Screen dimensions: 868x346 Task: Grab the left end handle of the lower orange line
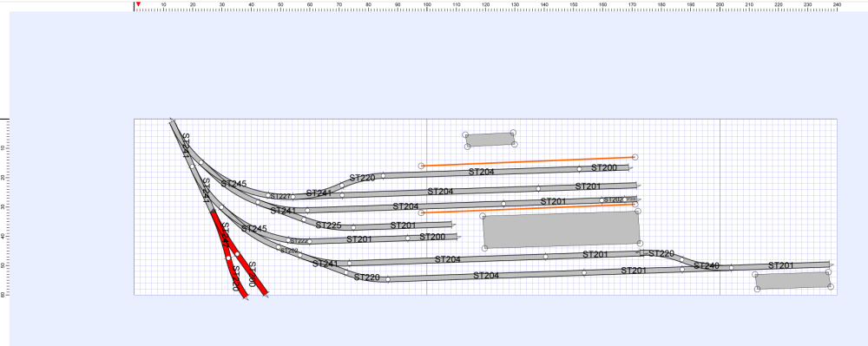tap(421, 212)
